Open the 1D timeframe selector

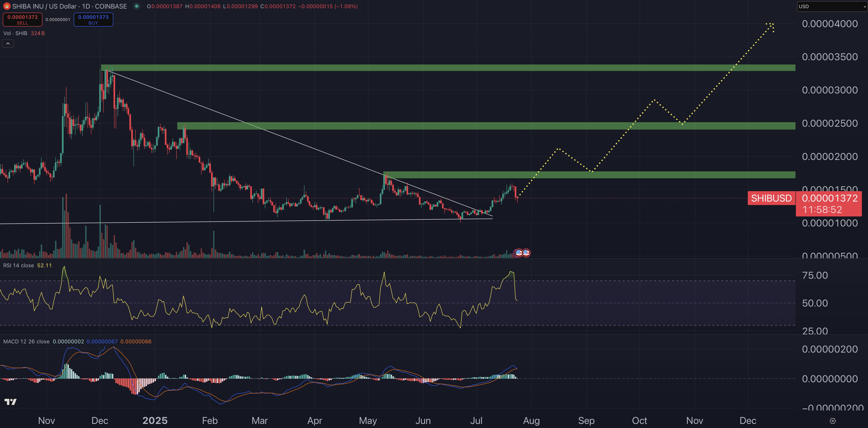87,6
